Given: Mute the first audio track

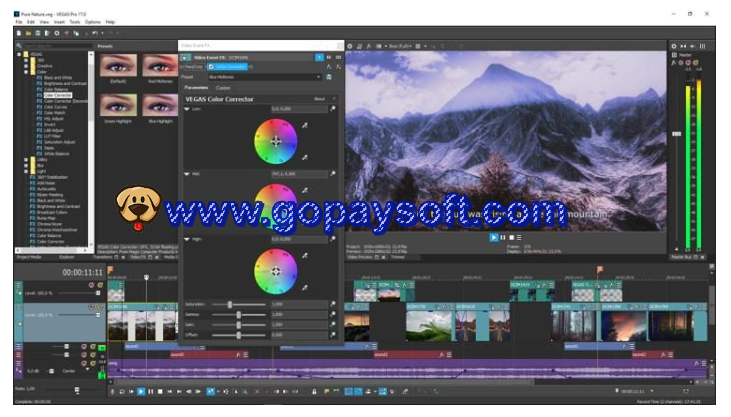Looking at the screenshot, I should click(84, 347).
